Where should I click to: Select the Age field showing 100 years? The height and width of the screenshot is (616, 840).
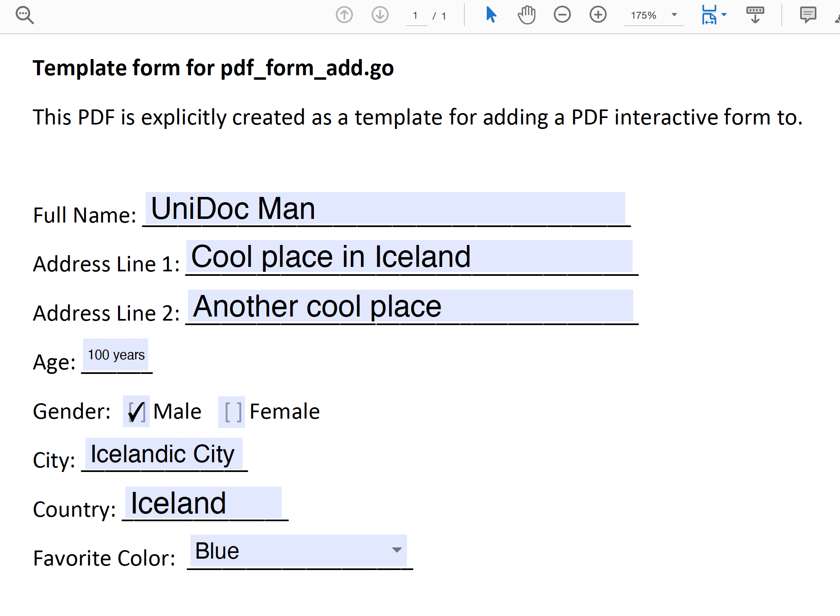116,355
